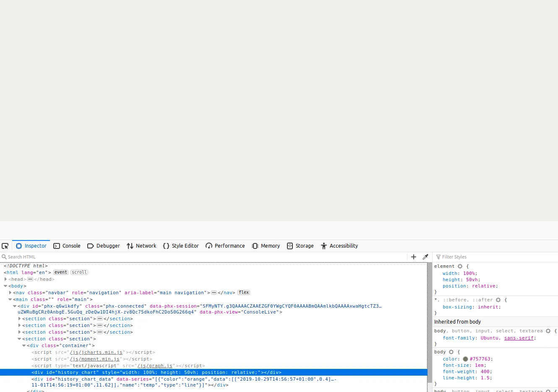Switch to the Network tab
This screenshot has width=558, height=392.
click(x=141, y=246)
